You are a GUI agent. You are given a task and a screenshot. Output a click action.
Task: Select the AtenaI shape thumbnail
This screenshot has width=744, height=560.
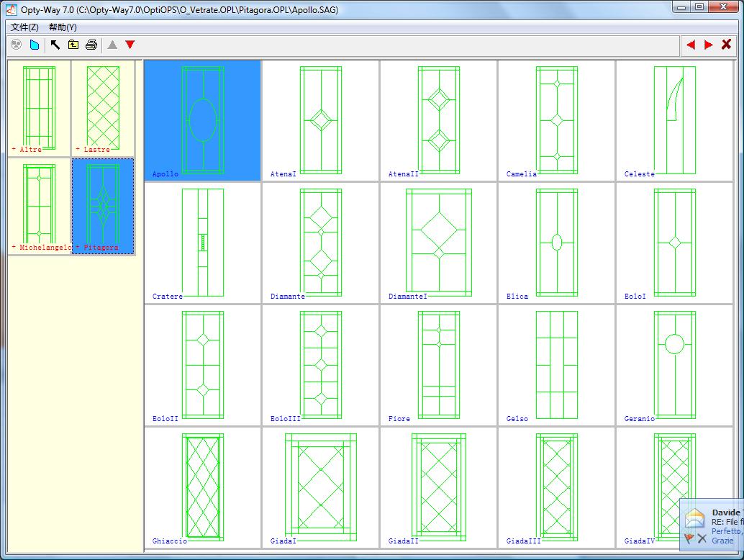pos(320,120)
